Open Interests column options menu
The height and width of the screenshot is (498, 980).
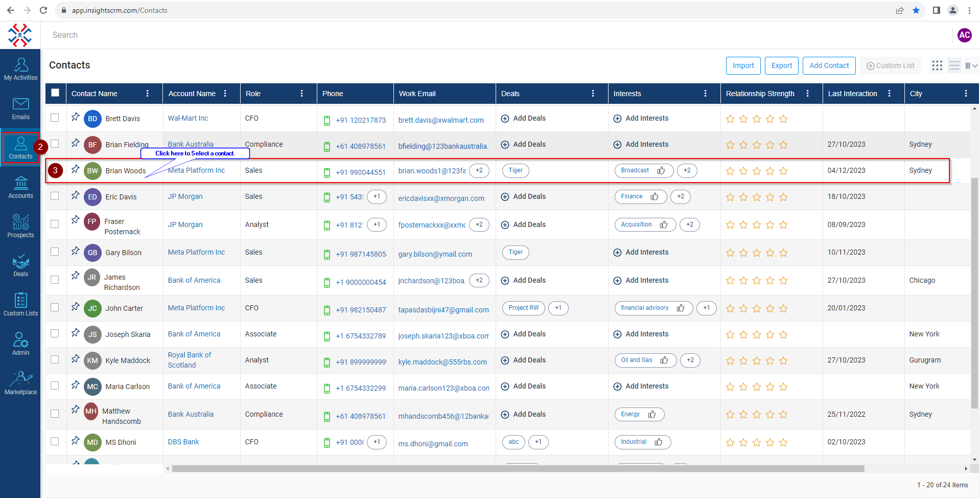[706, 94]
